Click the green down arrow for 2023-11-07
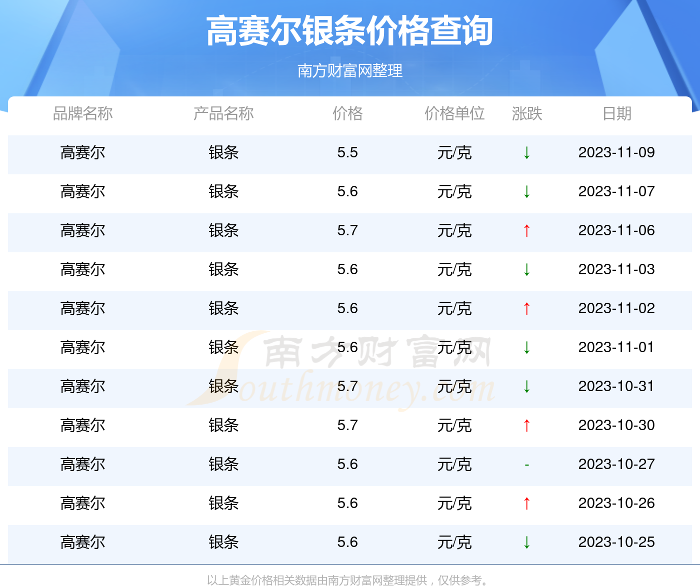700x588 pixels. (x=526, y=192)
